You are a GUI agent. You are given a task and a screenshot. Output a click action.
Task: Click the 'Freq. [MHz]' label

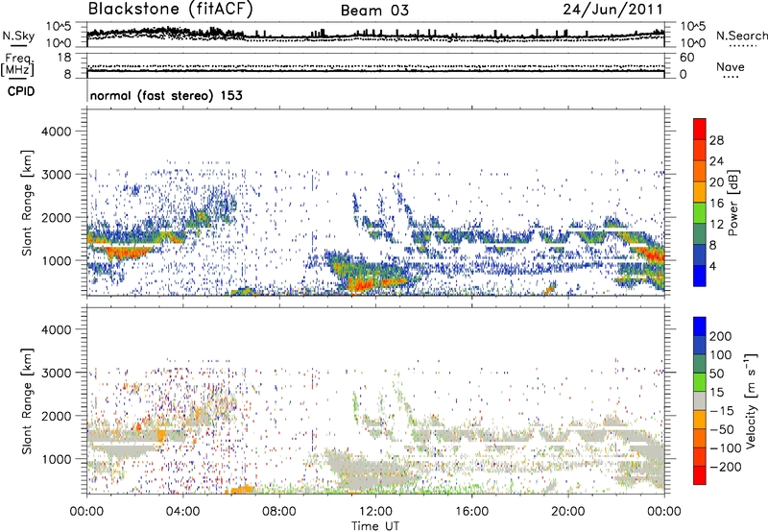17,65
